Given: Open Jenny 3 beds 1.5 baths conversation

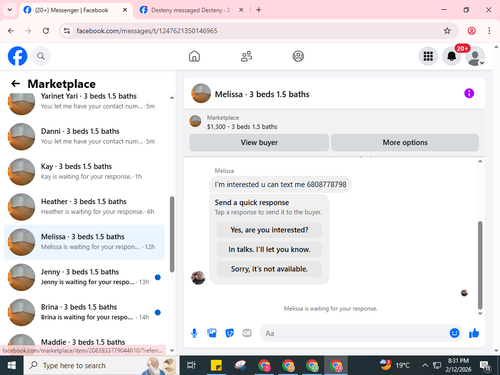Looking at the screenshot, I should [x=84, y=277].
